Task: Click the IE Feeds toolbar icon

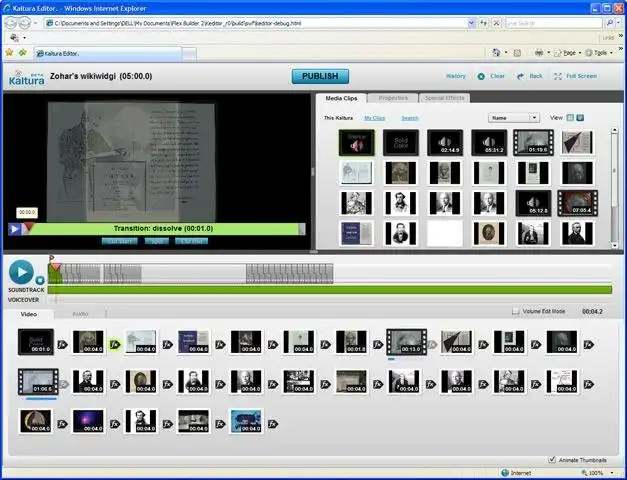Action: coord(517,52)
